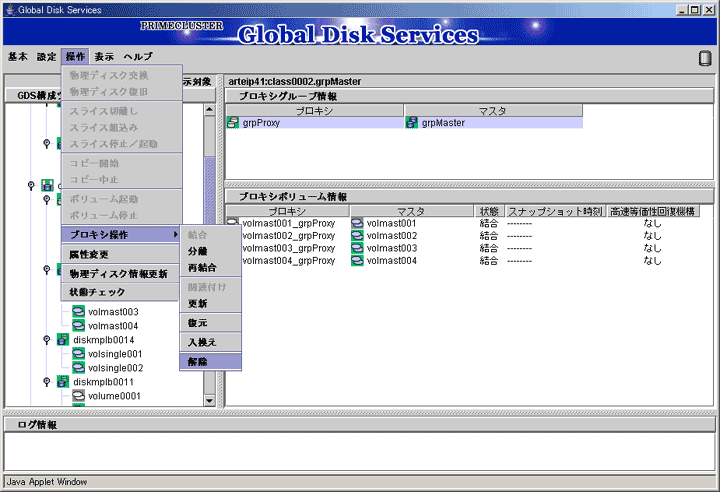
Task: Click マスタ column header in group table
Action: [x=493, y=110]
